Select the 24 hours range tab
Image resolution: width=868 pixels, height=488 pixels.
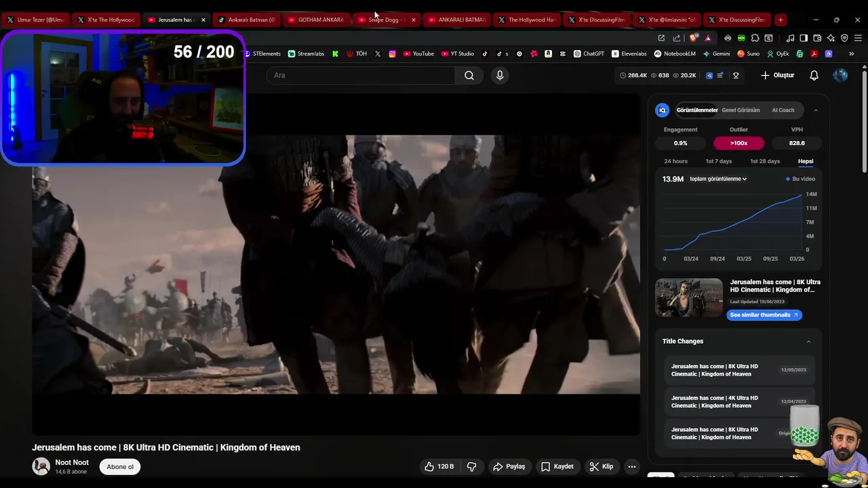pyautogui.click(x=675, y=161)
